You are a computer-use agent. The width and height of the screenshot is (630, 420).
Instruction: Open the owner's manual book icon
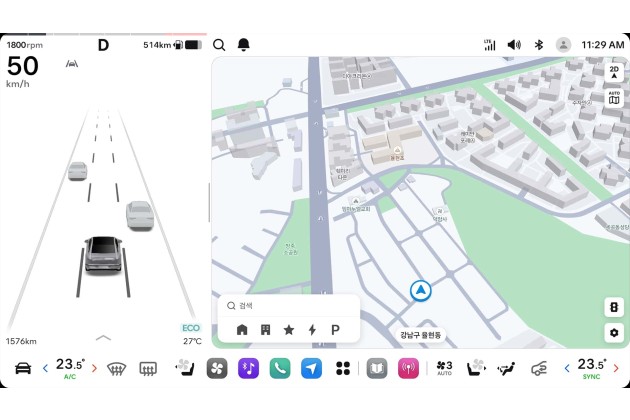click(377, 369)
